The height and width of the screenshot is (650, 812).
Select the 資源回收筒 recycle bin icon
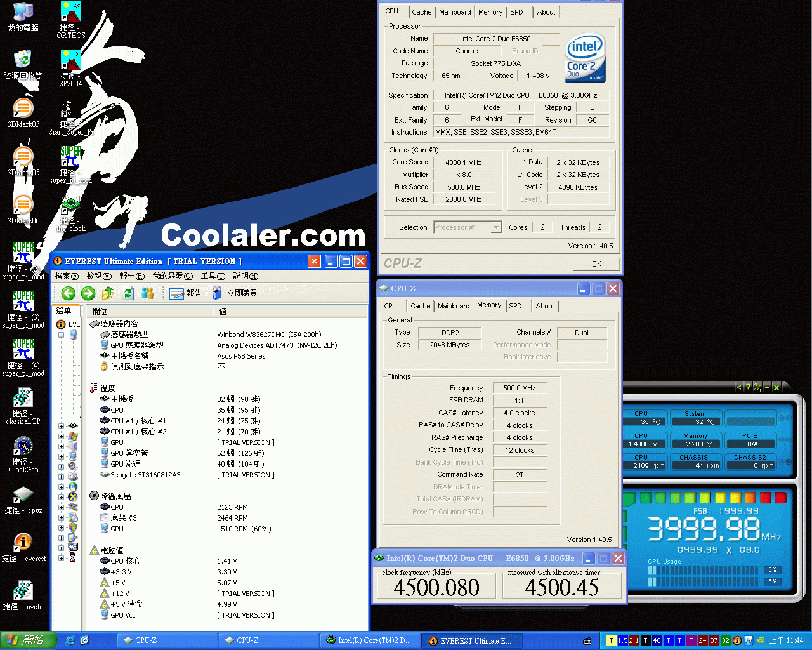23,65
